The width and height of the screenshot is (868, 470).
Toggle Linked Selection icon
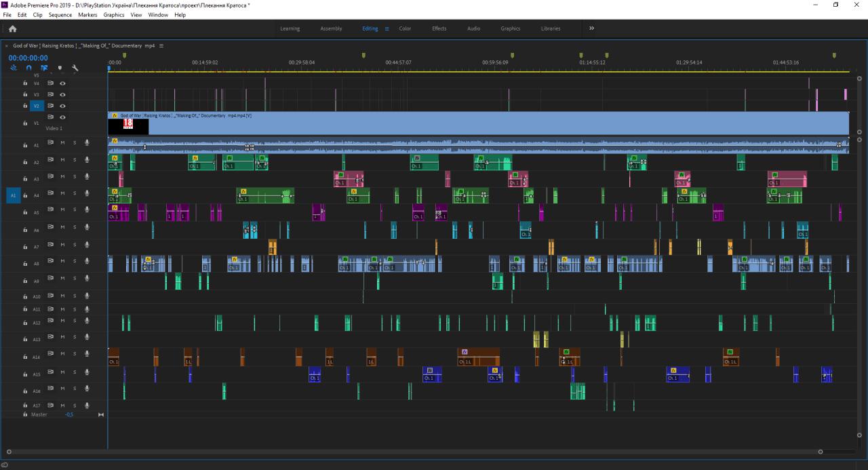tap(44, 68)
